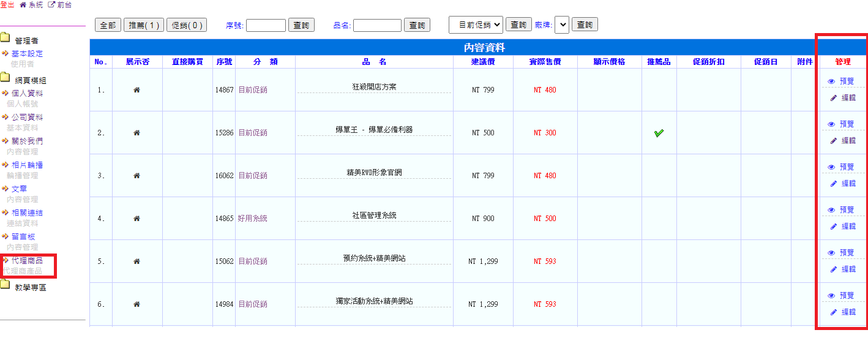The image size is (868, 338).
Task: Click 查詢 next to the 廠牌 dropdown
Action: (x=585, y=24)
